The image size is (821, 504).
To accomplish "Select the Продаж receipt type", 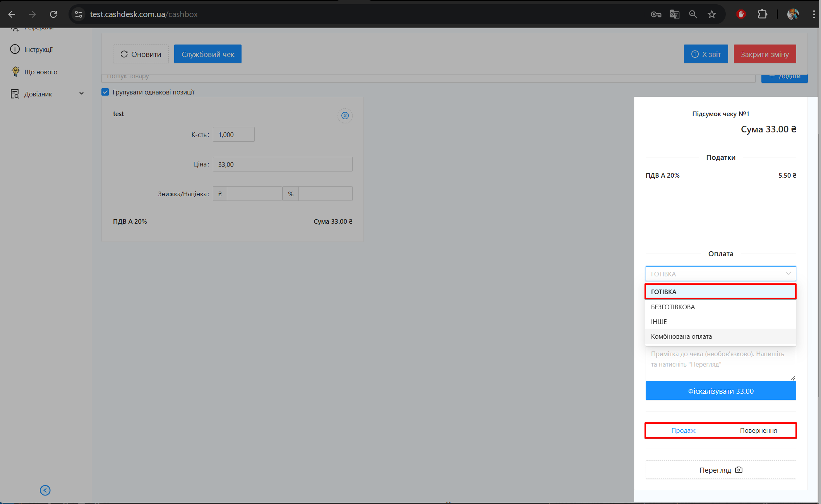I will click(x=683, y=430).
